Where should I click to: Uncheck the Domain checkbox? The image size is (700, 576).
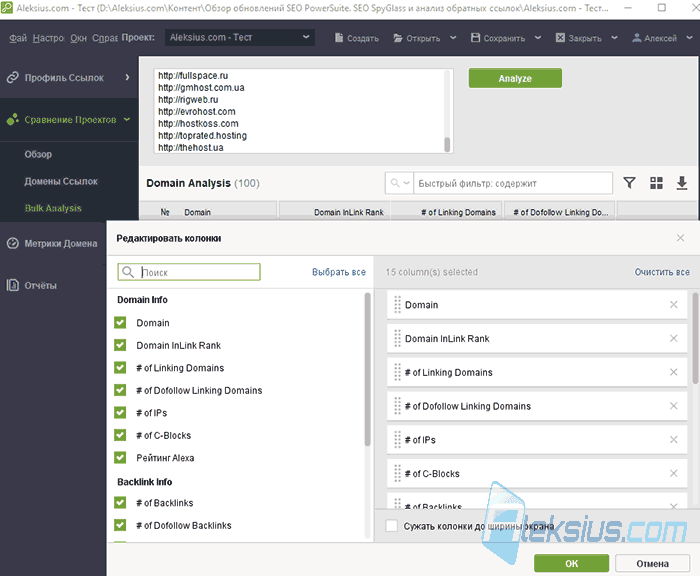coord(120,322)
